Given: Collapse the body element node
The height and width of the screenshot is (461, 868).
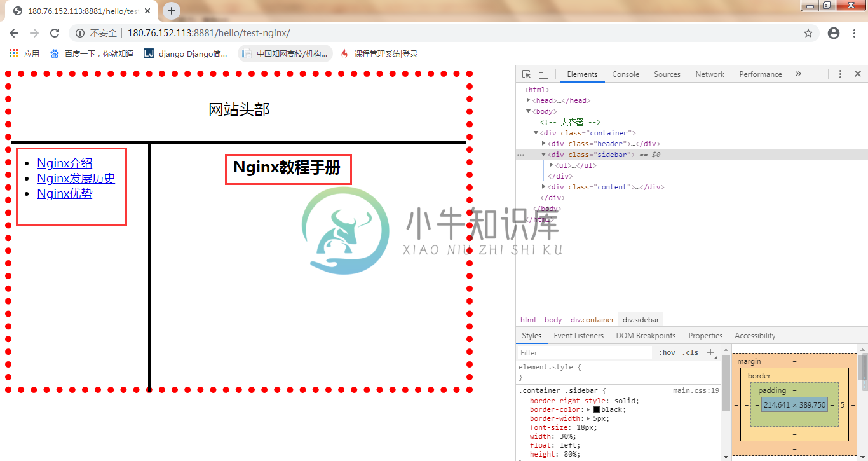Looking at the screenshot, I should point(529,111).
